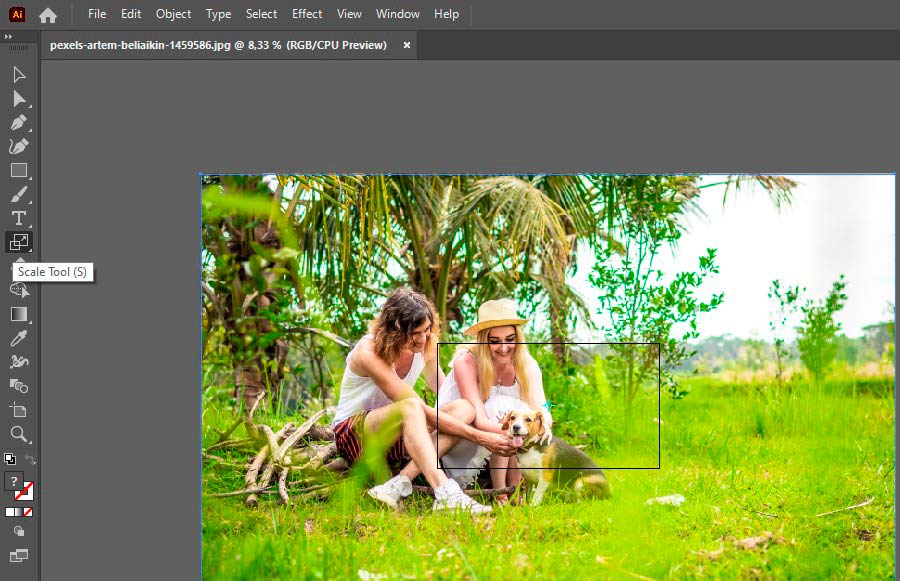
Task: Open the File menu
Action: [97, 14]
